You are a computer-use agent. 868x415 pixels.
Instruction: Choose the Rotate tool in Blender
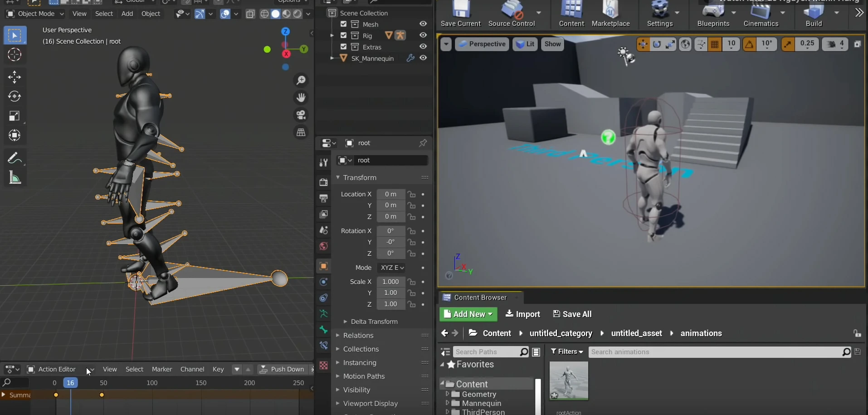(15, 96)
